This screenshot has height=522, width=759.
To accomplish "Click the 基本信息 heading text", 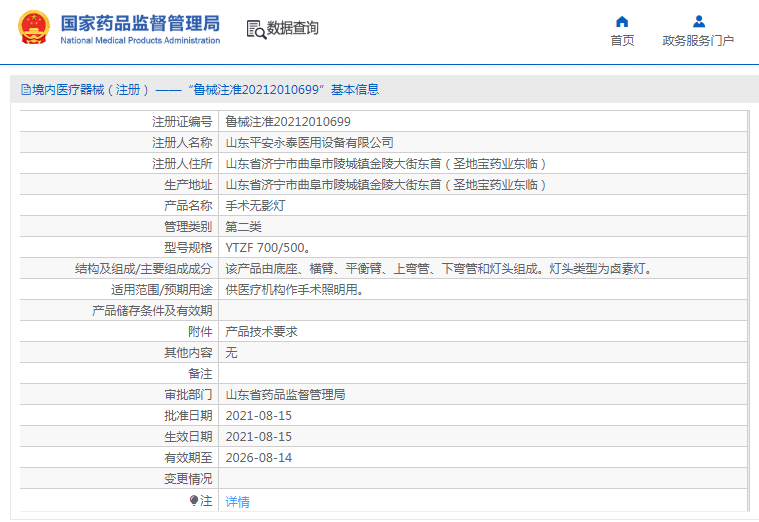I will (x=355, y=90).
